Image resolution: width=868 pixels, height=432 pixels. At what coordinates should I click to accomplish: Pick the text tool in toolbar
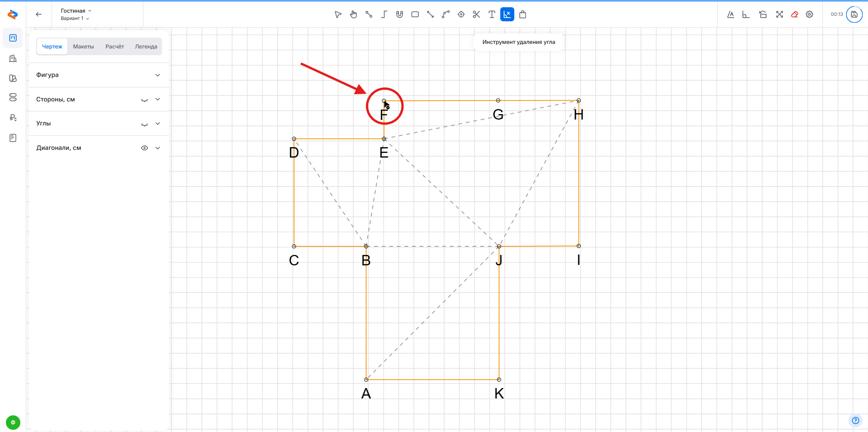coord(492,14)
